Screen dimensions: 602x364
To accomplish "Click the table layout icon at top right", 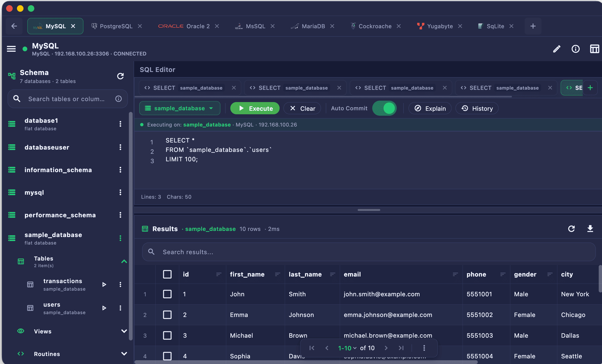I will point(594,49).
